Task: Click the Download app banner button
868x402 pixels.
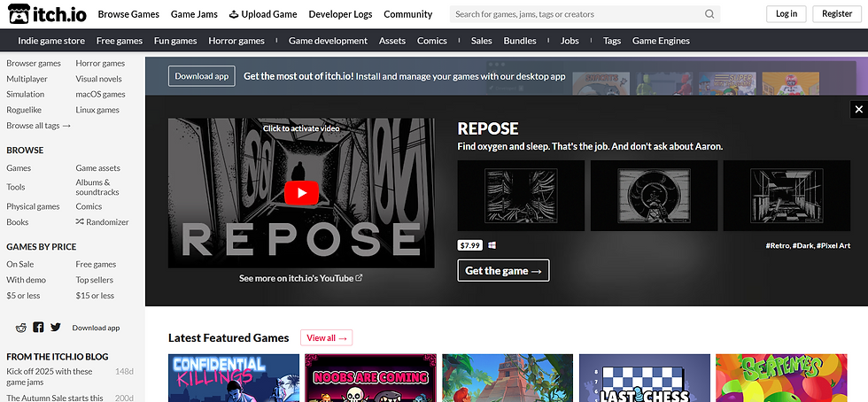Action: click(202, 76)
